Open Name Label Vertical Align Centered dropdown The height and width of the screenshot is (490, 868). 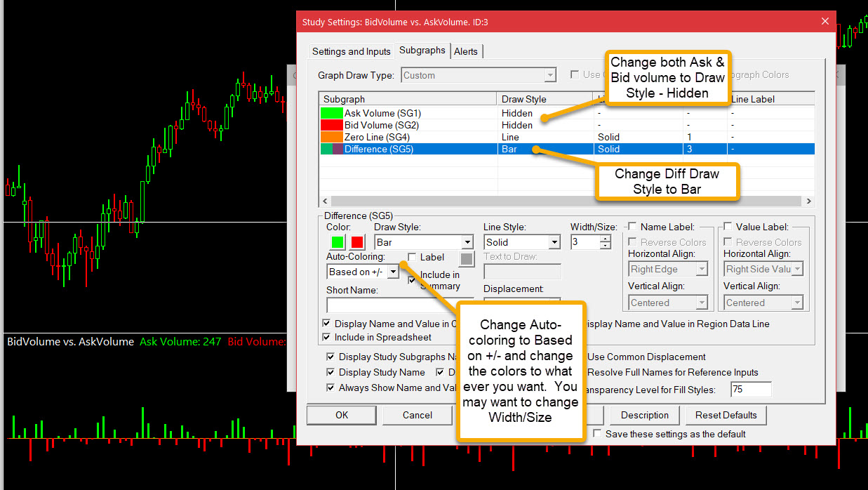pos(668,303)
